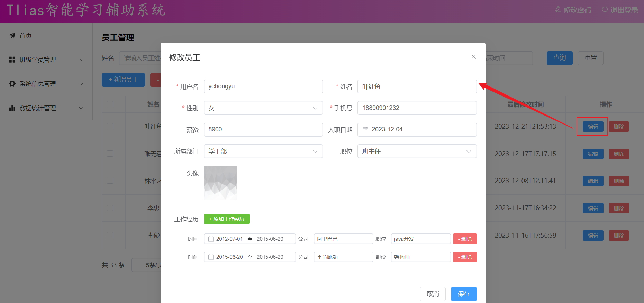Click the 班级学员管理 grid icon
644x303 pixels.
(x=12, y=59)
